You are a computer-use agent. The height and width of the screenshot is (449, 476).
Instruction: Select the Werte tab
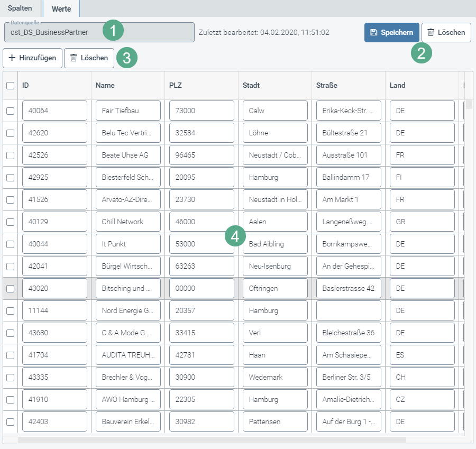(61, 8)
